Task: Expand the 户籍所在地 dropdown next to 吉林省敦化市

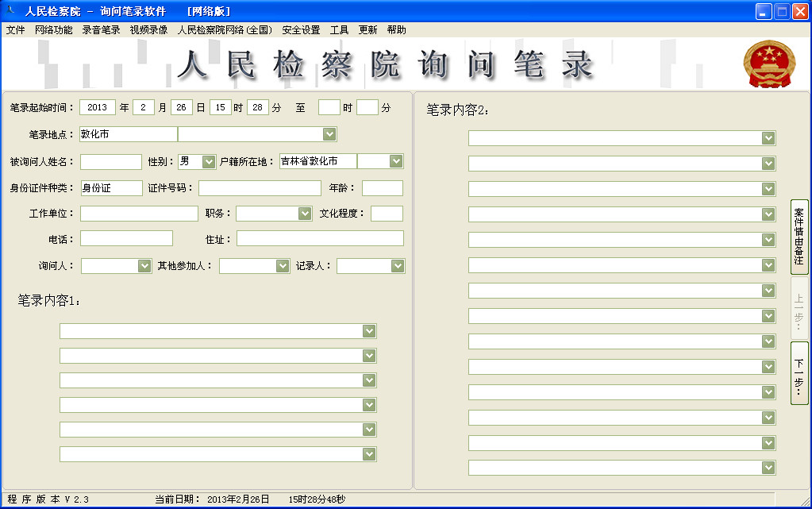Action: click(x=394, y=160)
